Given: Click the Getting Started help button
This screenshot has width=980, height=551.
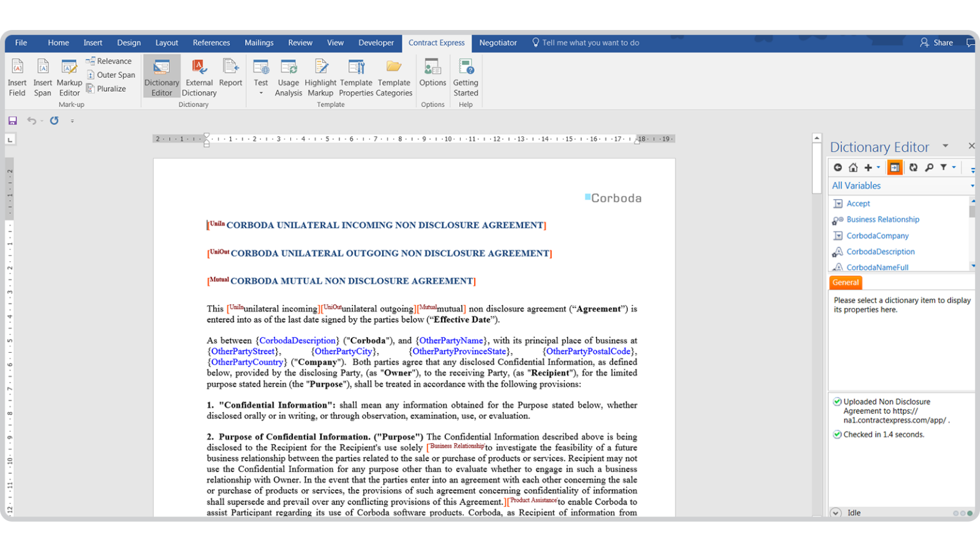Looking at the screenshot, I should [466, 77].
